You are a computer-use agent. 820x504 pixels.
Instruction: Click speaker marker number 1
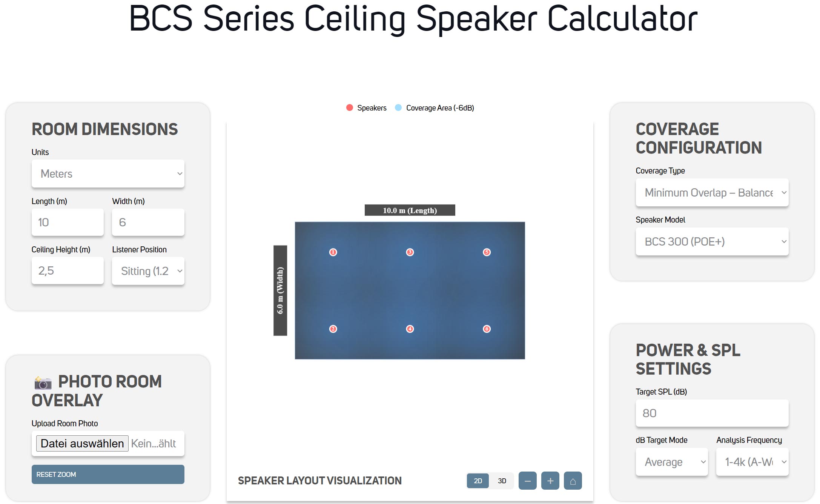pos(333,252)
